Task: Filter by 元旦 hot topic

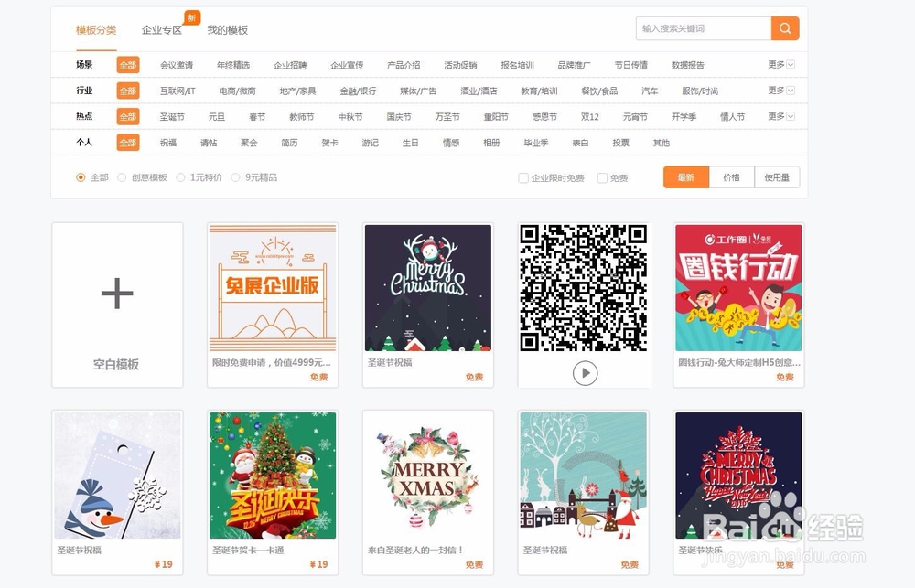Action: tap(217, 117)
